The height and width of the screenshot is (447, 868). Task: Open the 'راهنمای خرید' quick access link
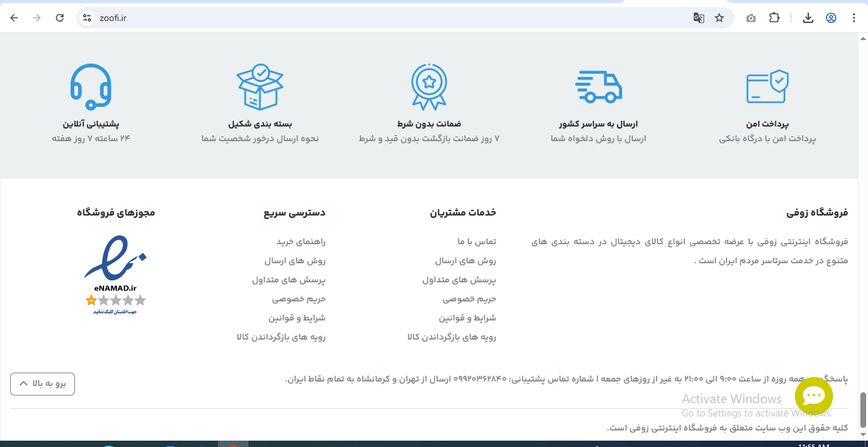tap(301, 242)
